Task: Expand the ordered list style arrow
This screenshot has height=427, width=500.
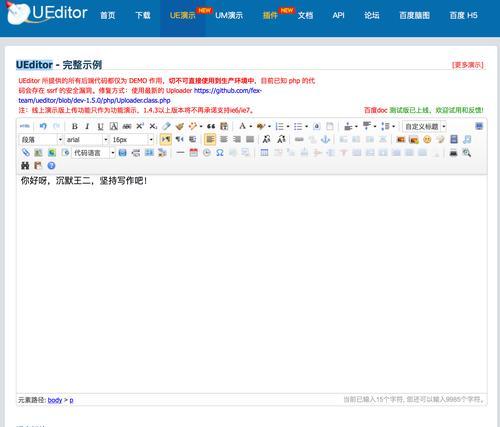Action: click(x=288, y=126)
